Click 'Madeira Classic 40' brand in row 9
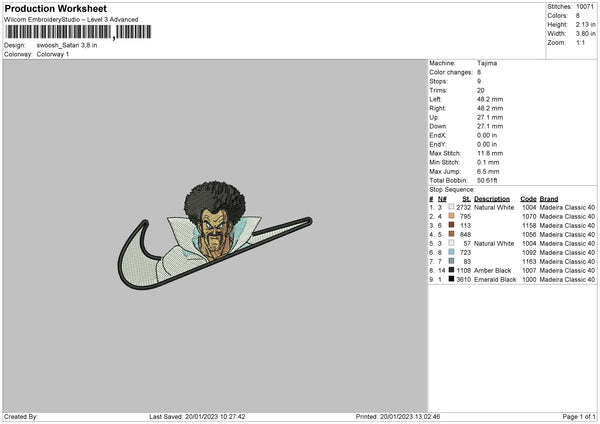This screenshot has height=424, width=600. [x=567, y=279]
